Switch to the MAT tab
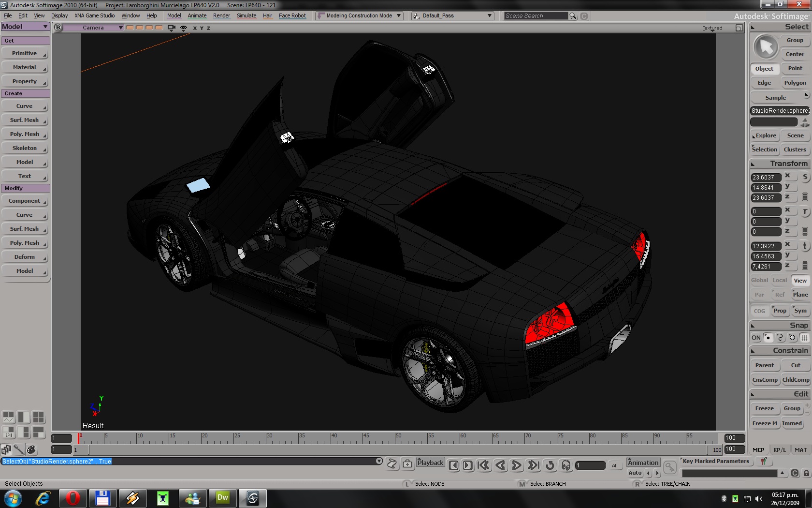The height and width of the screenshot is (508, 812). [x=800, y=450]
